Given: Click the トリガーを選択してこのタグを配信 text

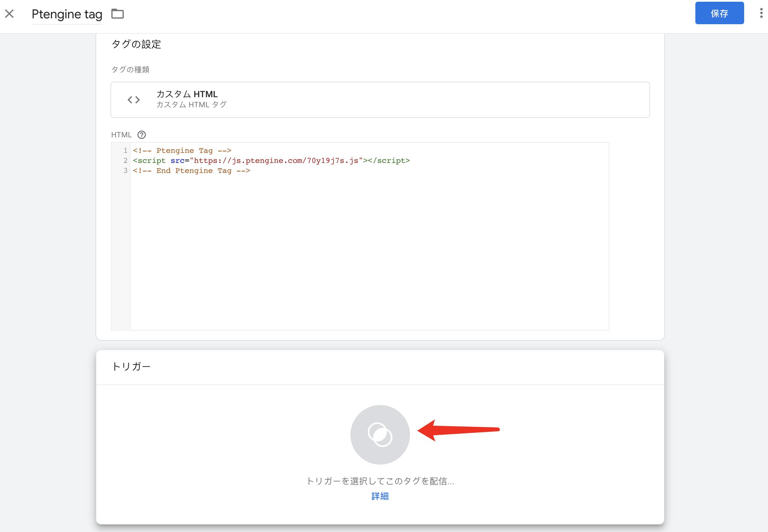Looking at the screenshot, I should point(380,481).
